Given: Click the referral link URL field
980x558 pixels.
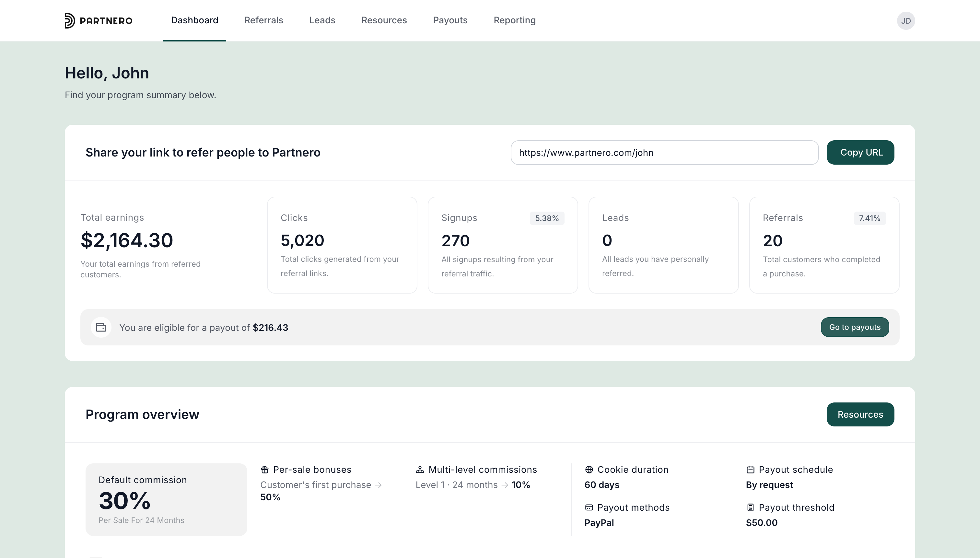Looking at the screenshot, I should (x=664, y=153).
